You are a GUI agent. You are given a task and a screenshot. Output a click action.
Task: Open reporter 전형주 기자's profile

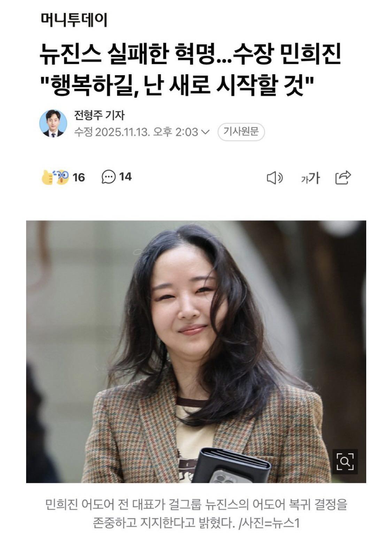click(99, 115)
